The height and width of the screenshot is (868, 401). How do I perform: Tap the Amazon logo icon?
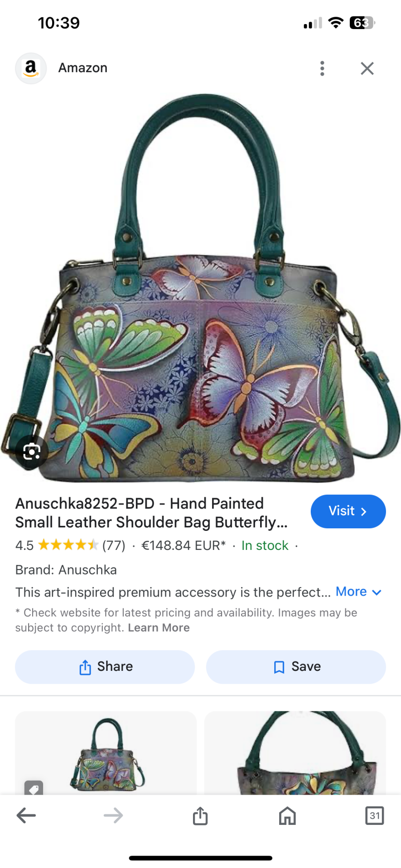(31, 68)
